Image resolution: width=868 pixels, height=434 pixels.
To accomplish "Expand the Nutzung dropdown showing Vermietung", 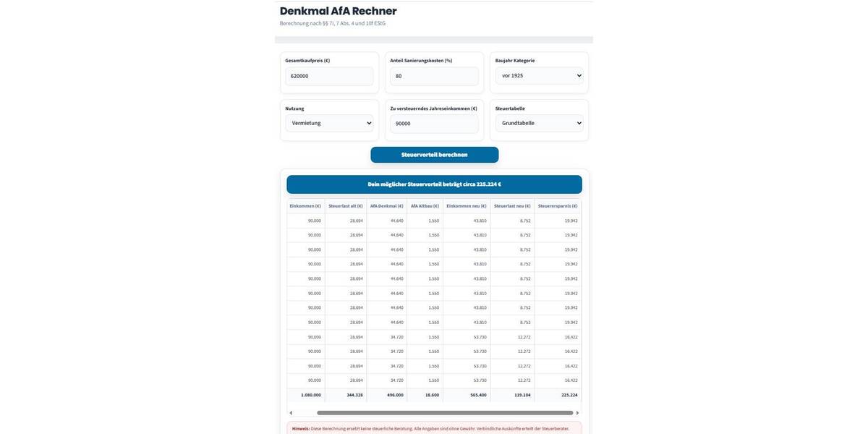I will 329,124.
